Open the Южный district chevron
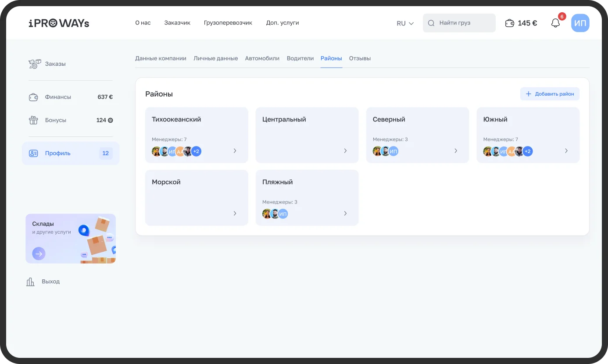 566,151
